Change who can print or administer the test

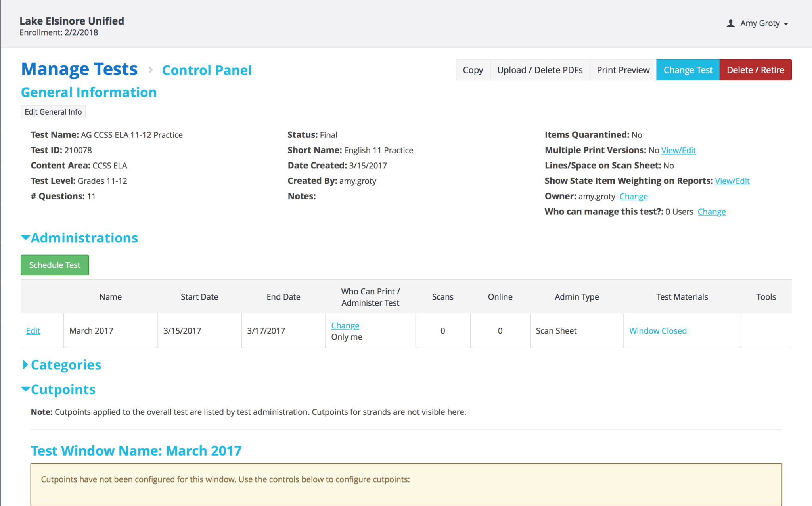click(345, 325)
